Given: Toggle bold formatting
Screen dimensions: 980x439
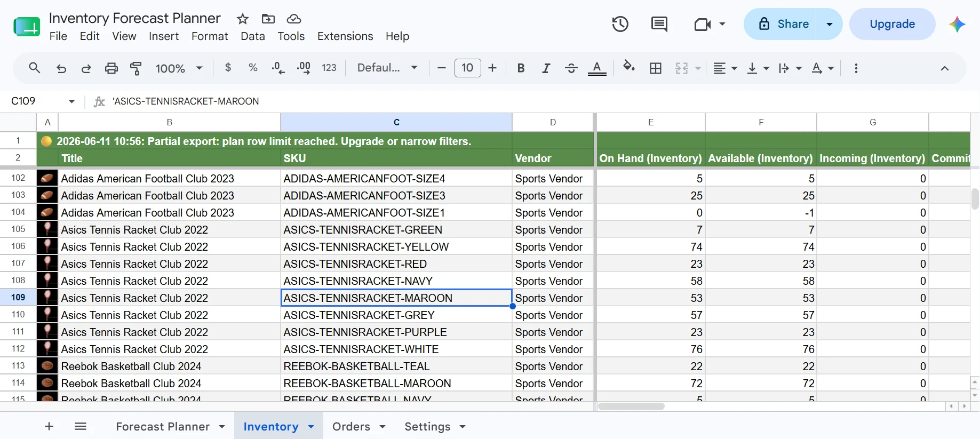Looking at the screenshot, I should pyautogui.click(x=521, y=68).
